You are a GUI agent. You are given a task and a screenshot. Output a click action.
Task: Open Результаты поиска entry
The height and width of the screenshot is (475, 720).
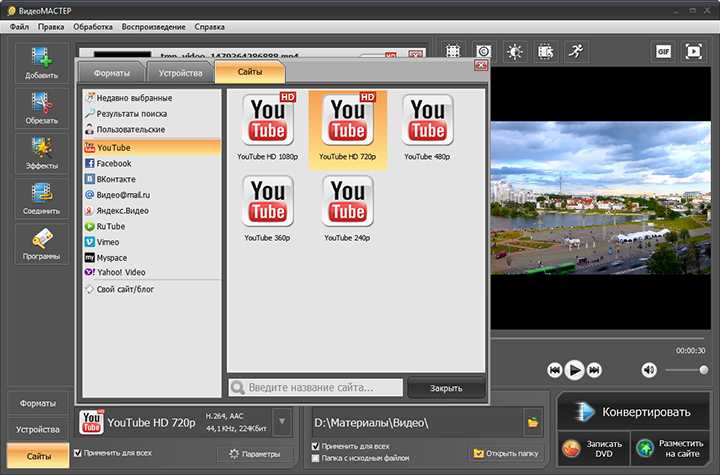tap(152, 113)
